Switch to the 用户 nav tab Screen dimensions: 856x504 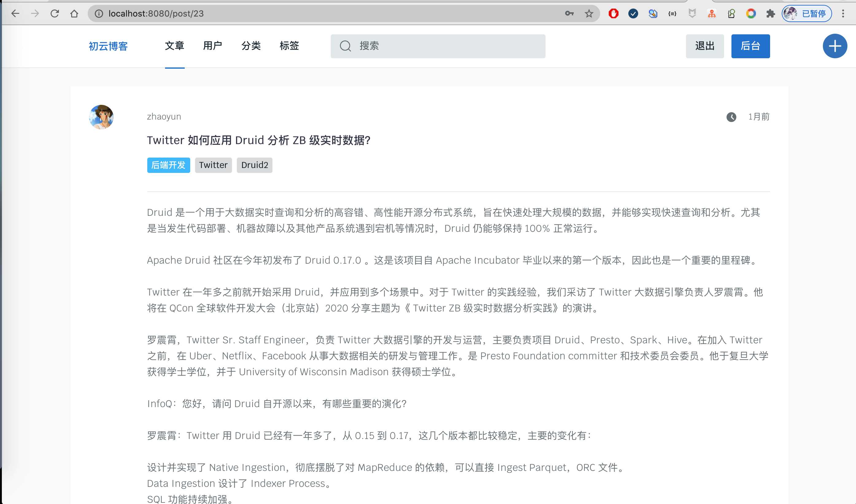pyautogui.click(x=212, y=46)
